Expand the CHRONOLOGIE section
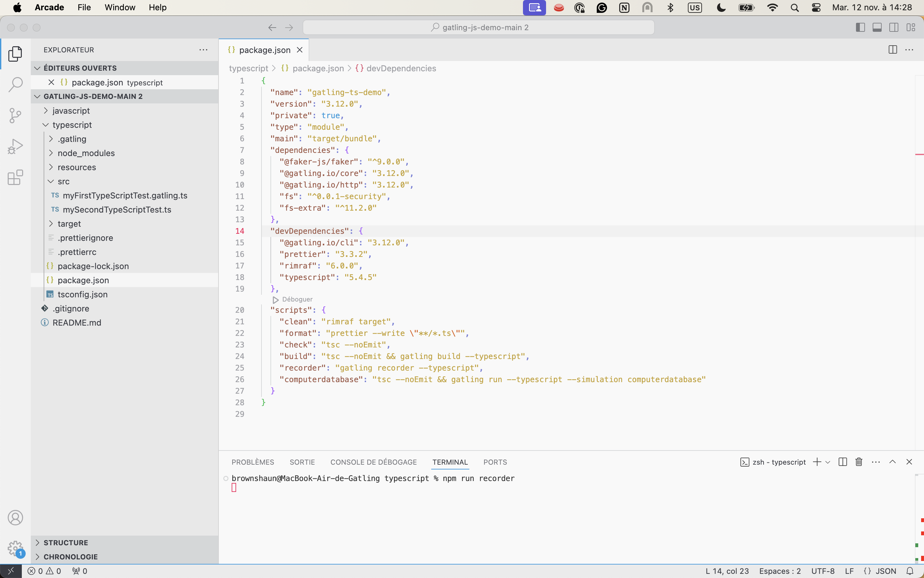The width and height of the screenshot is (924, 578). click(x=124, y=556)
